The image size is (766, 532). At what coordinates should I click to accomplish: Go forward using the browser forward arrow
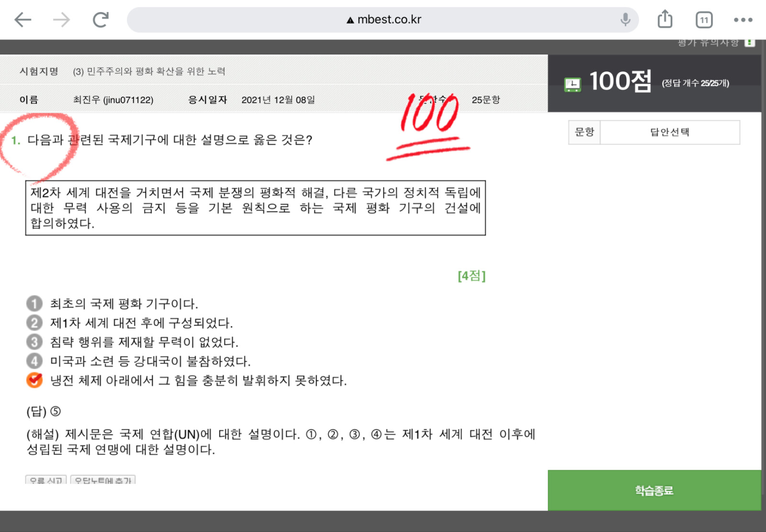coord(61,20)
